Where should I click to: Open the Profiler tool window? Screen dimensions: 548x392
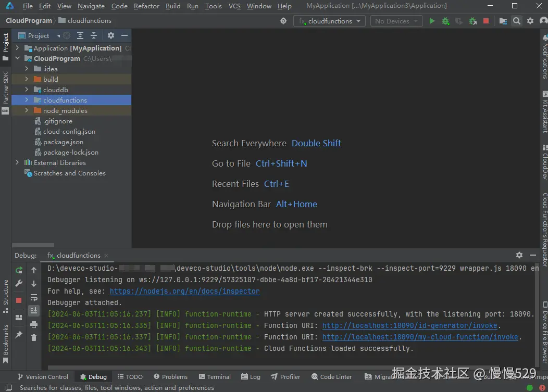tap(285, 376)
